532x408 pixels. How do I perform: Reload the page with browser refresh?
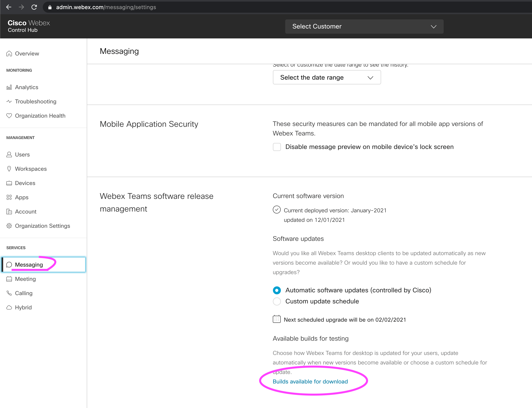pos(34,7)
